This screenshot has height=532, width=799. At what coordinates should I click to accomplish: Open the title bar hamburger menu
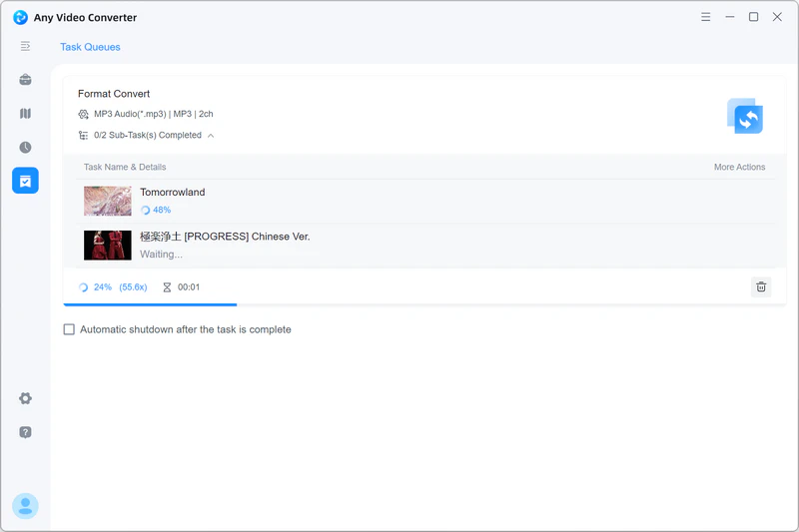pyautogui.click(x=706, y=17)
